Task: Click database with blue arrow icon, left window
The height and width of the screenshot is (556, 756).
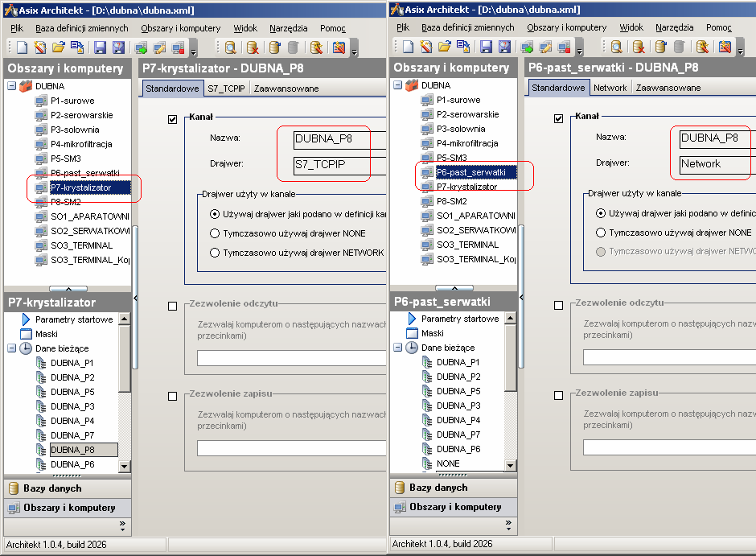Action: 274,47
